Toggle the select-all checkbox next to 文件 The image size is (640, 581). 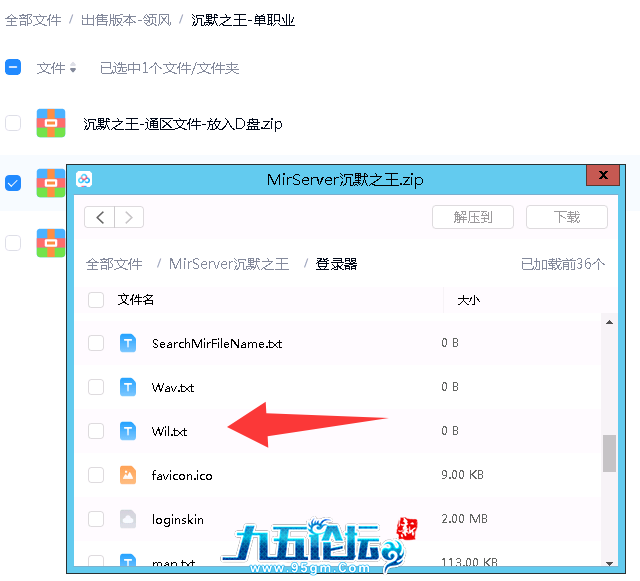click(13, 67)
